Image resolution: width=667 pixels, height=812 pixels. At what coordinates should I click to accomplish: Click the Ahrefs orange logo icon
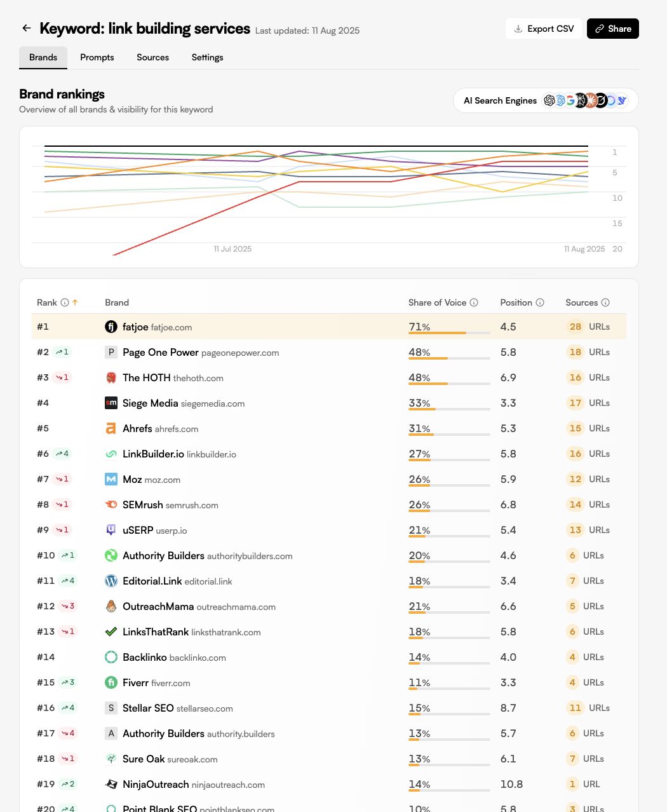coord(111,428)
